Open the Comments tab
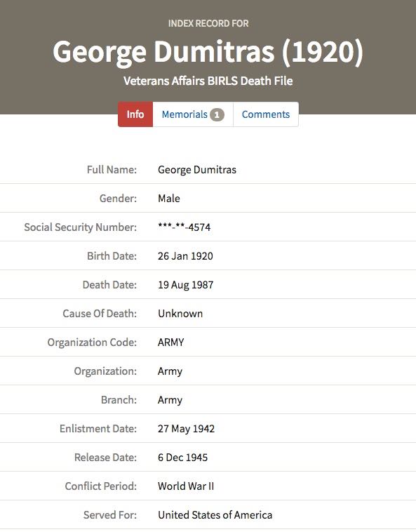 pos(266,114)
